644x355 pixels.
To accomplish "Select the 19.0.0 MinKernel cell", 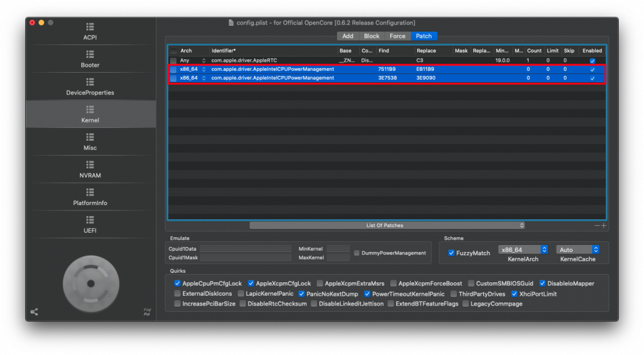I will [502, 60].
